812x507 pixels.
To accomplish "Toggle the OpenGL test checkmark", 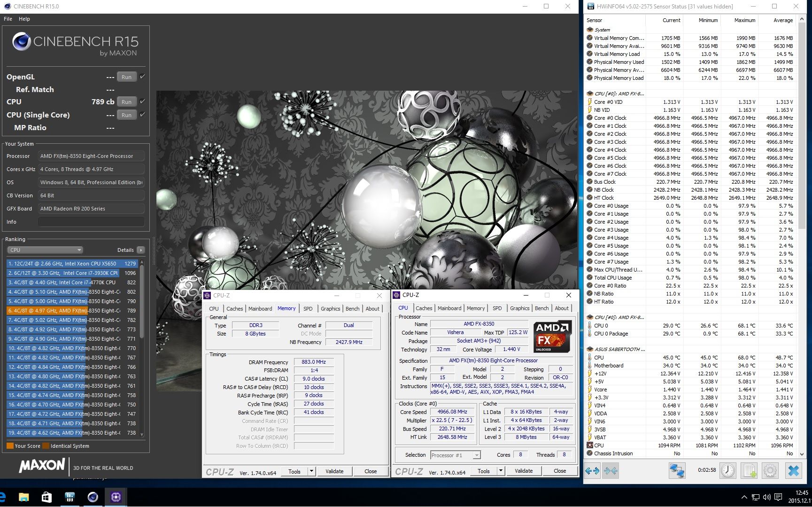I will pyautogui.click(x=143, y=76).
